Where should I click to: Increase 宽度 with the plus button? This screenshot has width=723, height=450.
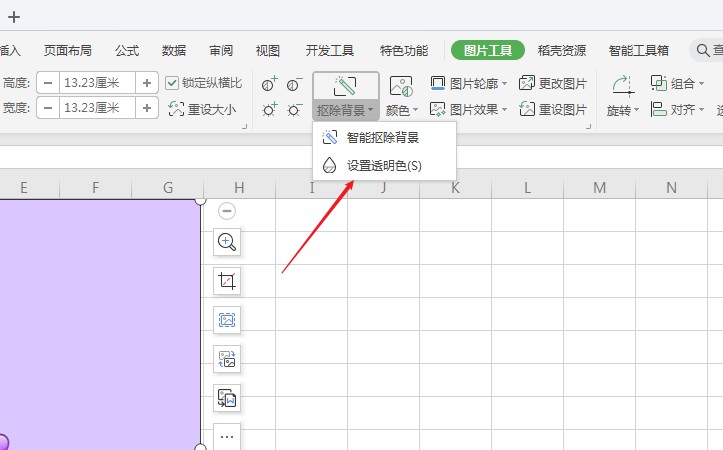(147, 108)
